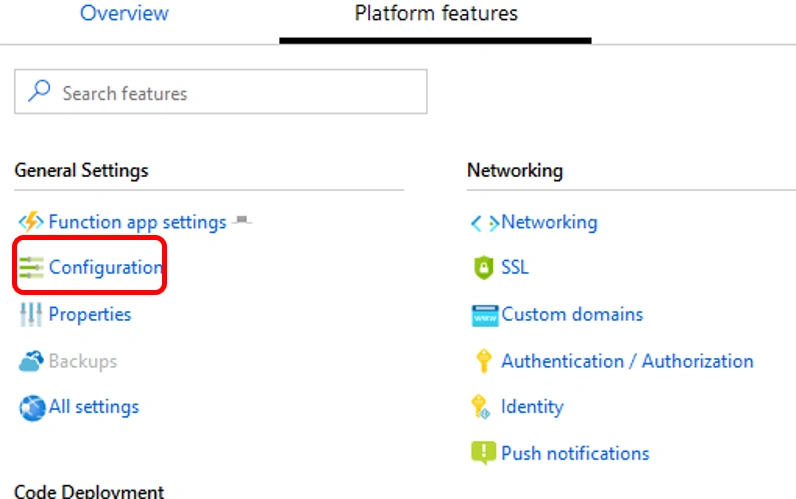
Task: Open Authentication / Authorization link
Action: point(627,361)
